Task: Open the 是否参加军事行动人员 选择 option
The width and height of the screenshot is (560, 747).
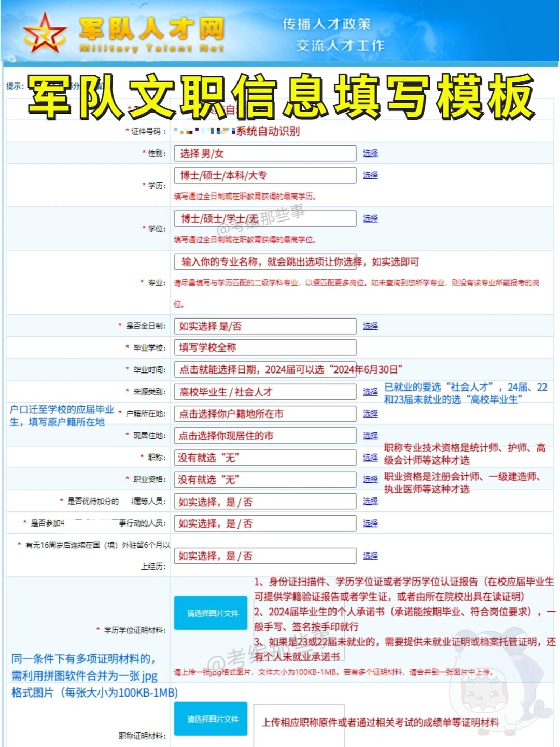Action: coord(370,523)
